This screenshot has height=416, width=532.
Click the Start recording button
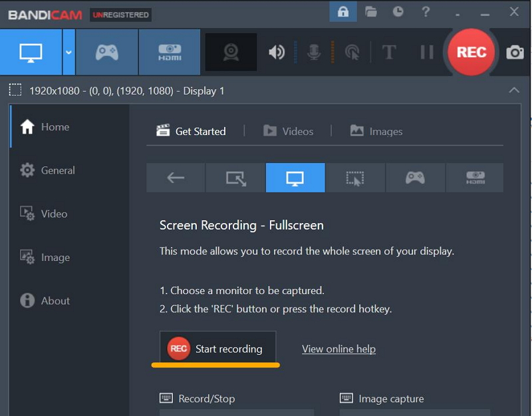coord(218,349)
